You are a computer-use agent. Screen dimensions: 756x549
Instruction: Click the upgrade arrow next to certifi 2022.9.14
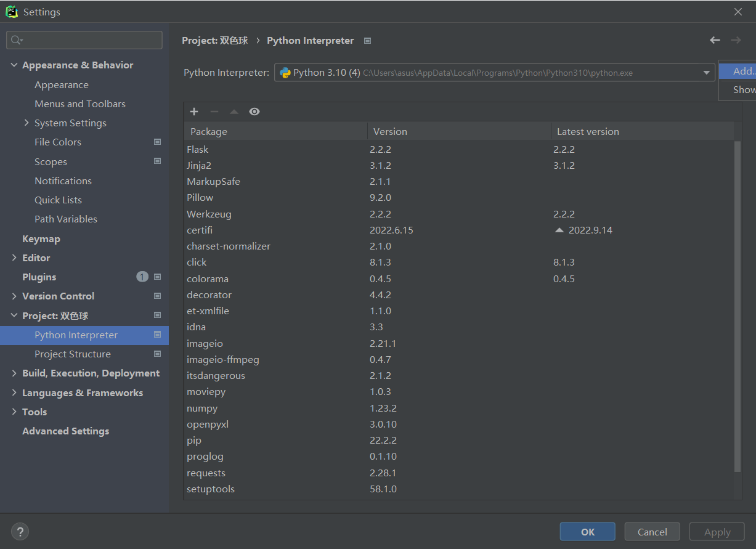[559, 230]
